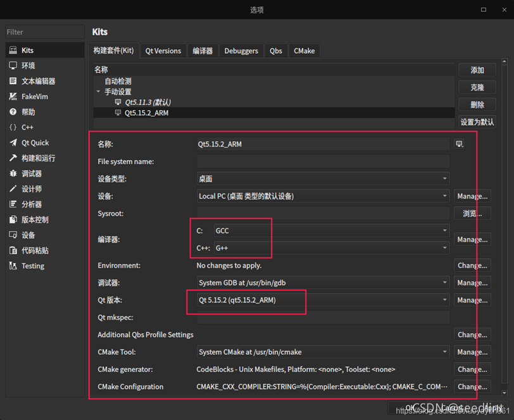Viewport: 514px width, 420px height.
Task: Click the scrollbar up arrow
Action: (x=505, y=61)
